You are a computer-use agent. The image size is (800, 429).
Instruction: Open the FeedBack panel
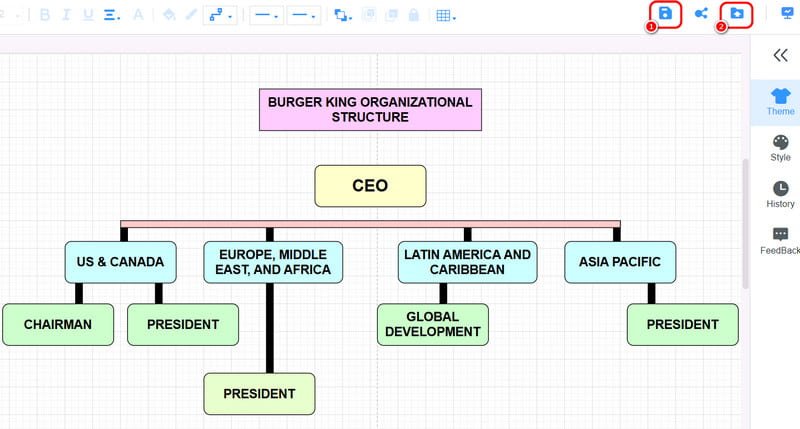780,241
